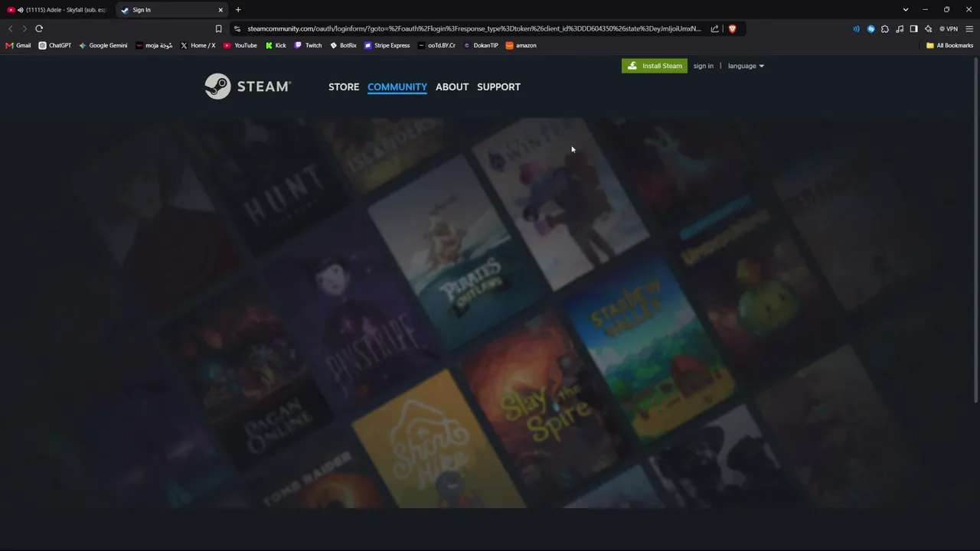The width and height of the screenshot is (980, 551).
Task: Open the BotRix bookmark
Action: 343,45
